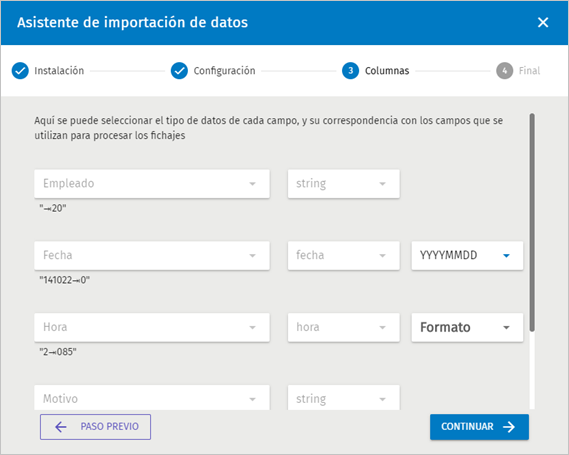Click the Instalación step checkmark icon
This screenshot has width=569, height=455.
pyautogui.click(x=20, y=71)
